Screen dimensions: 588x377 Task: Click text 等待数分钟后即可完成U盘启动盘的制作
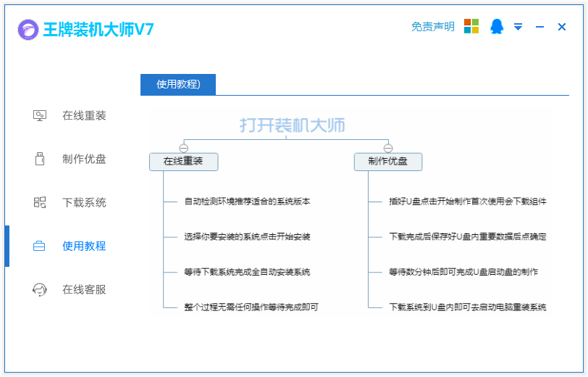pos(463,272)
